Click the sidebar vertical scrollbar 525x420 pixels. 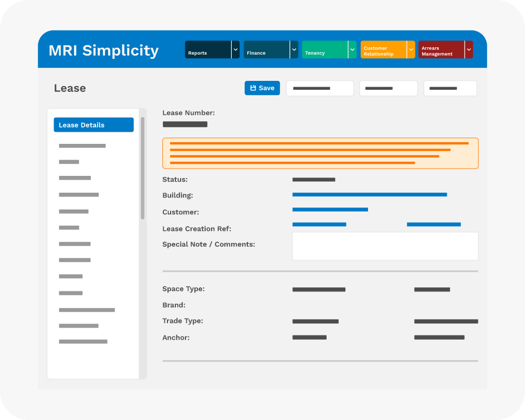tap(142, 168)
